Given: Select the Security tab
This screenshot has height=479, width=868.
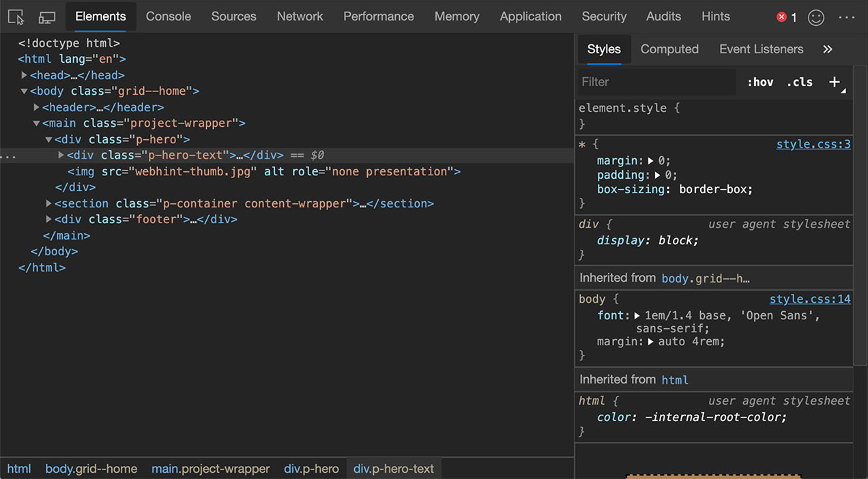Looking at the screenshot, I should tap(604, 16).
